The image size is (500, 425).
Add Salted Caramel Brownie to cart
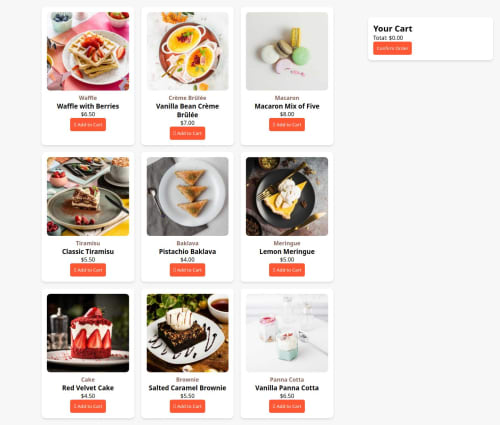pyautogui.click(x=187, y=406)
